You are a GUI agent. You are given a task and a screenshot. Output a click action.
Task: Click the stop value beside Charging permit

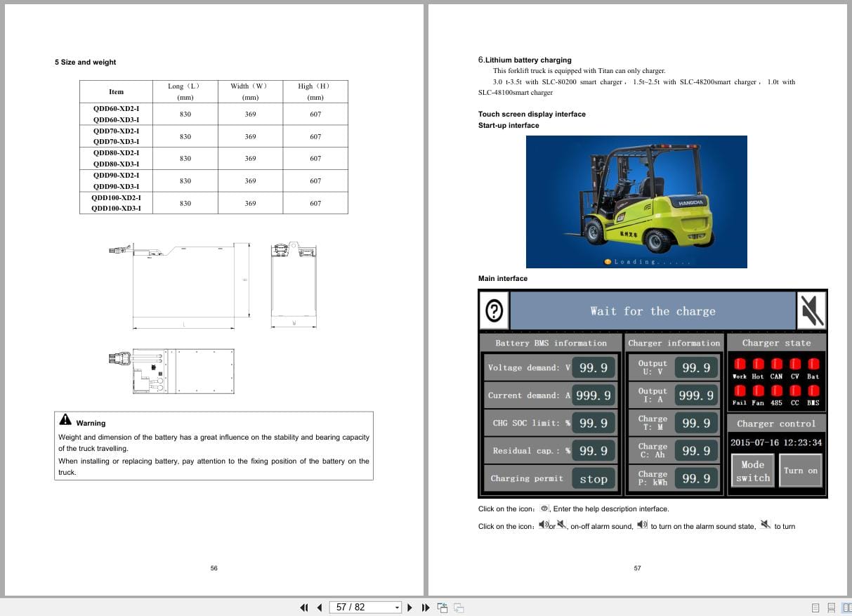[x=593, y=479]
